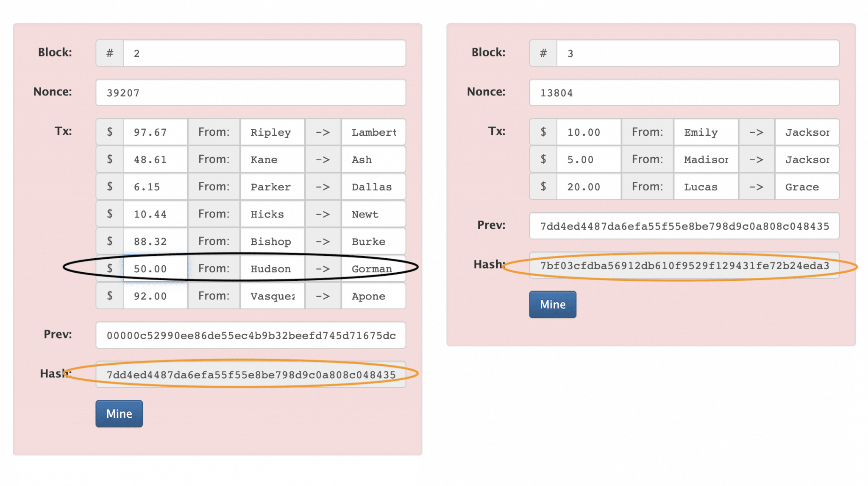Click Block 3 Hash output field
Viewport: 868px width, 486px height.
684,265
